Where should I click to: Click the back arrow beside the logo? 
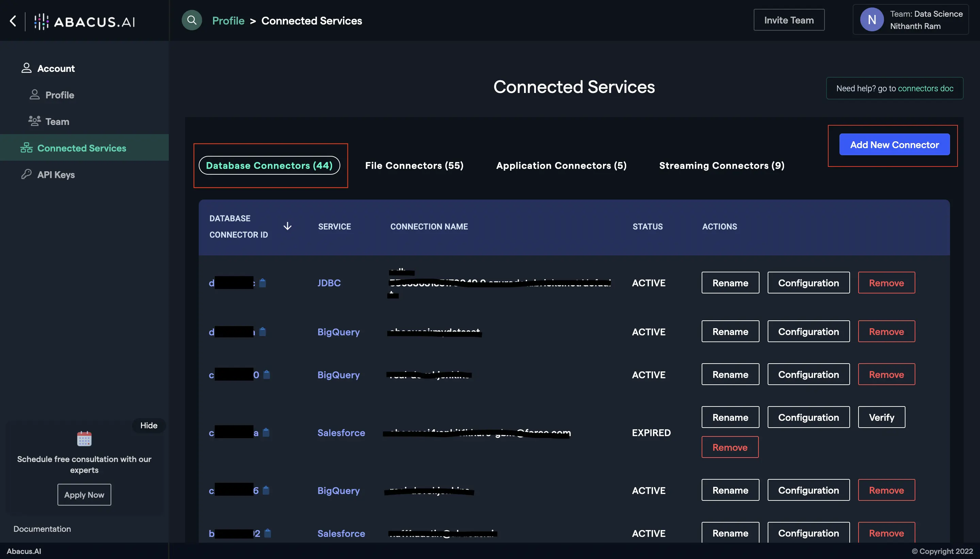13,21
